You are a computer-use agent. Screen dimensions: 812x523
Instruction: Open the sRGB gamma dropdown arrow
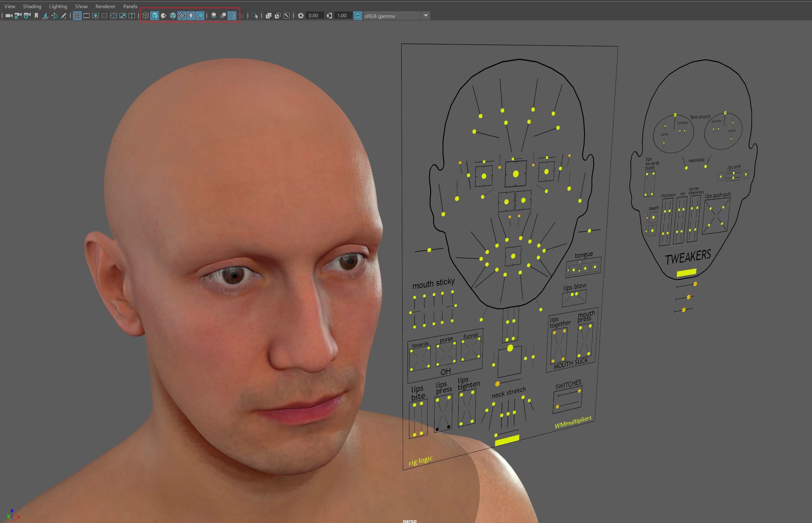pyautogui.click(x=425, y=16)
